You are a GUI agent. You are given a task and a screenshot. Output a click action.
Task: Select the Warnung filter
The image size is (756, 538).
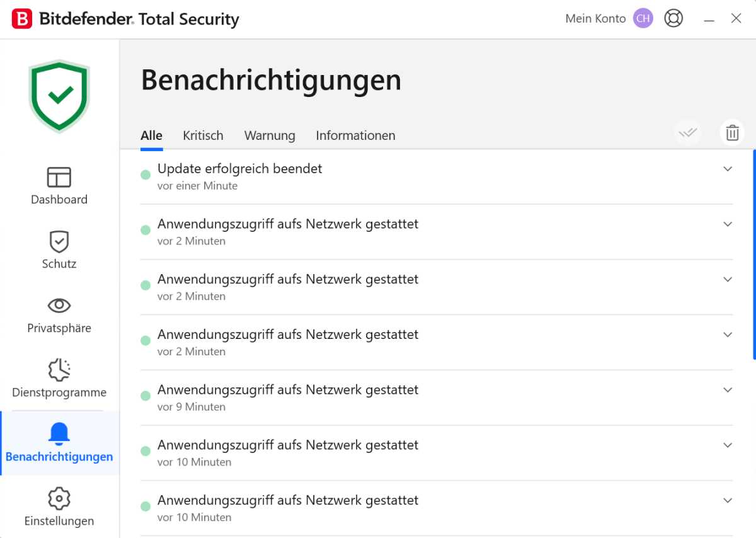pyautogui.click(x=270, y=135)
